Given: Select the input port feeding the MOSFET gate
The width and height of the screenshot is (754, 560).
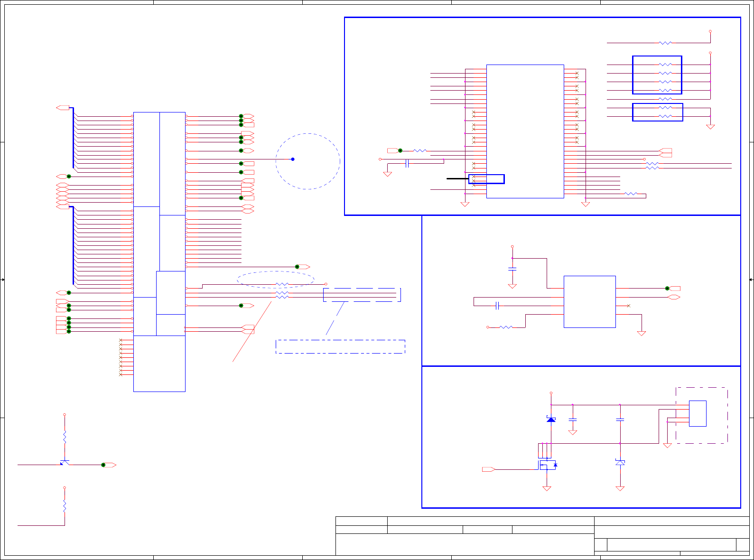Looking at the screenshot, I should click(x=489, y=469).
